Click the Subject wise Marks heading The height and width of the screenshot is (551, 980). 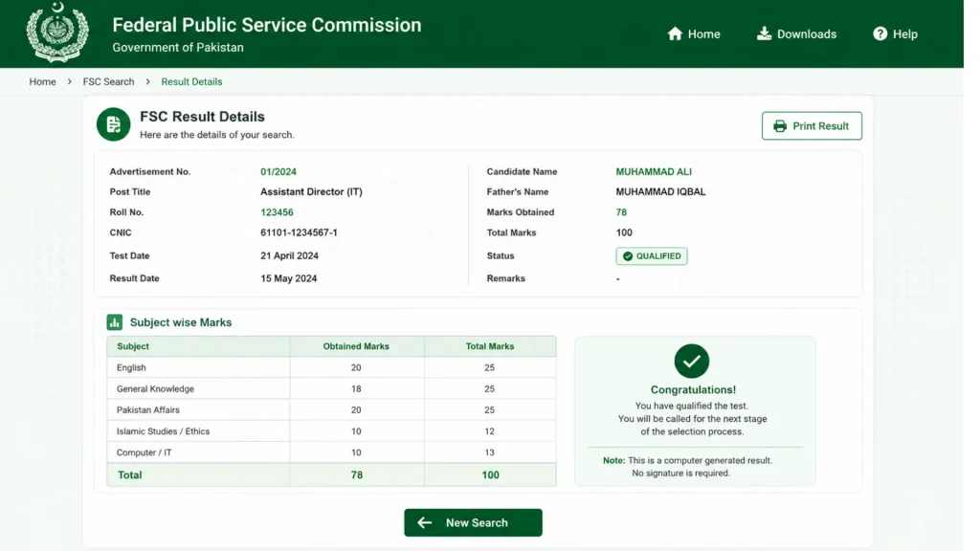(x=181, y=322)
